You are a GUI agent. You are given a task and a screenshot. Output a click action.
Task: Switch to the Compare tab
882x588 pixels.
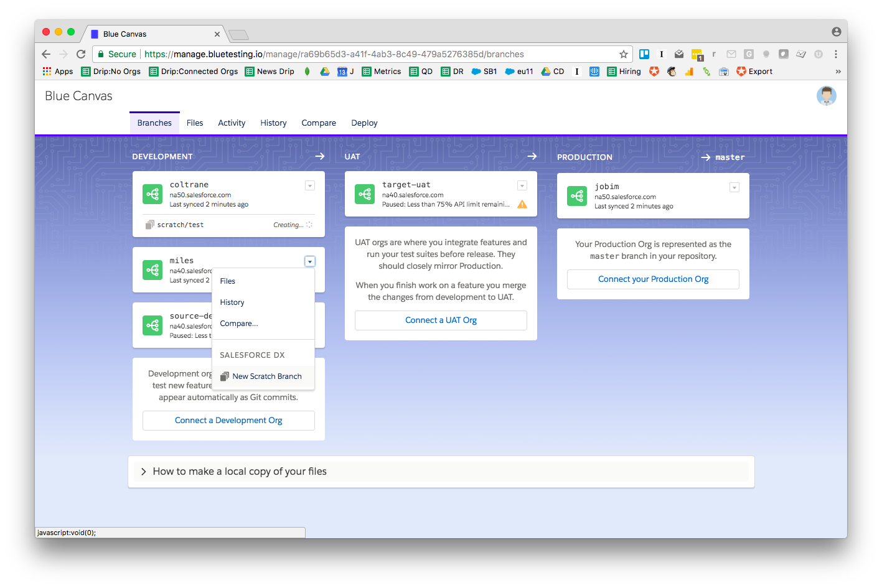pos(319,123)
